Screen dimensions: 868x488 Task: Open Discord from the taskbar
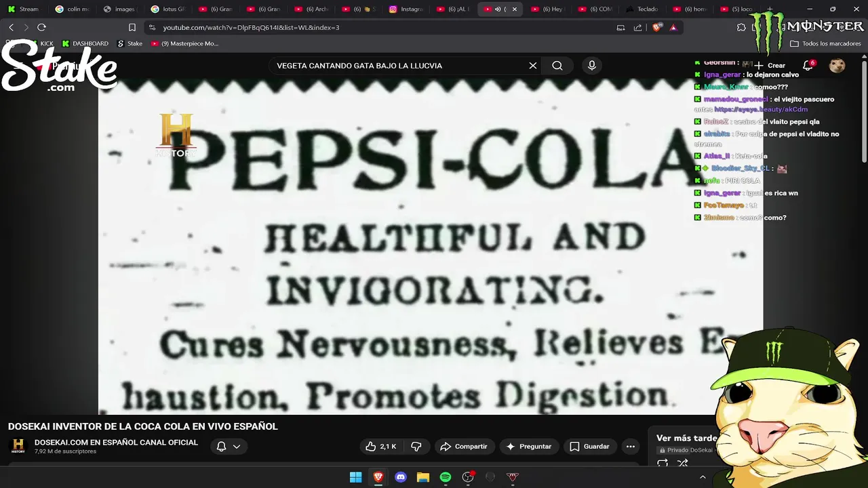(x=400, y=477)
